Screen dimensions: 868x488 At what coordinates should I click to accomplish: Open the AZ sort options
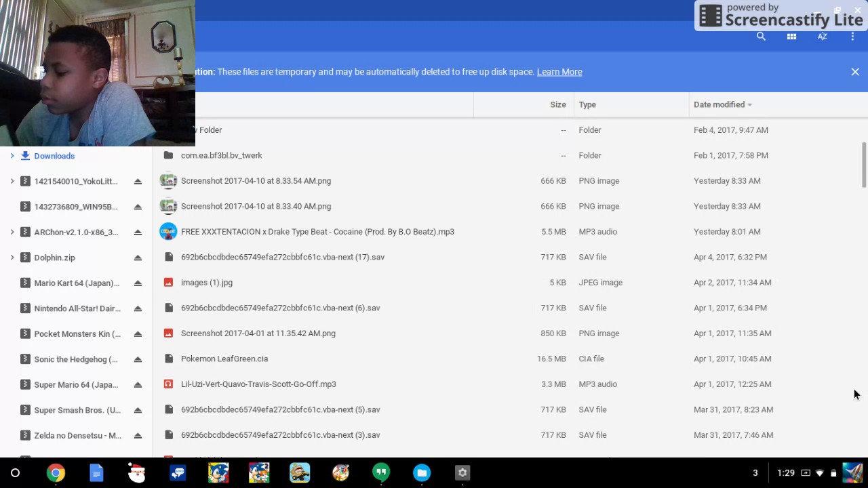[x=822, y=37]
